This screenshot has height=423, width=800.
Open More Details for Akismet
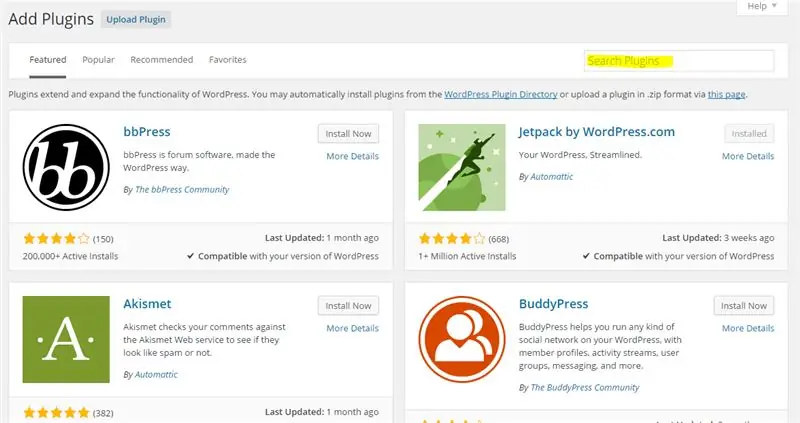(353, 328)
